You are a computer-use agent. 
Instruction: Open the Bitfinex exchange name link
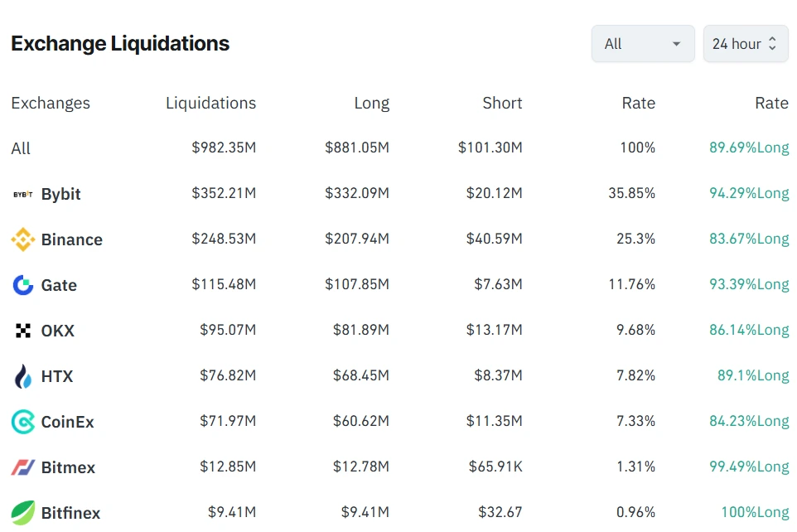coord(71,513)
